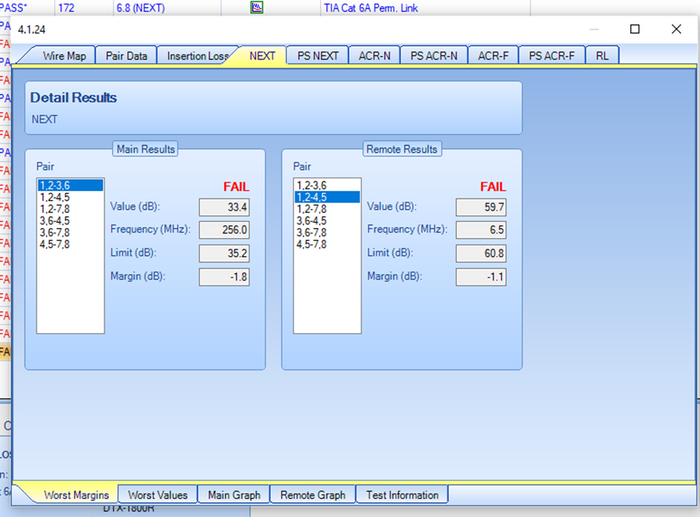Open the Main Graph tab
The image size is (700, 517).
(x=234, y=495)
